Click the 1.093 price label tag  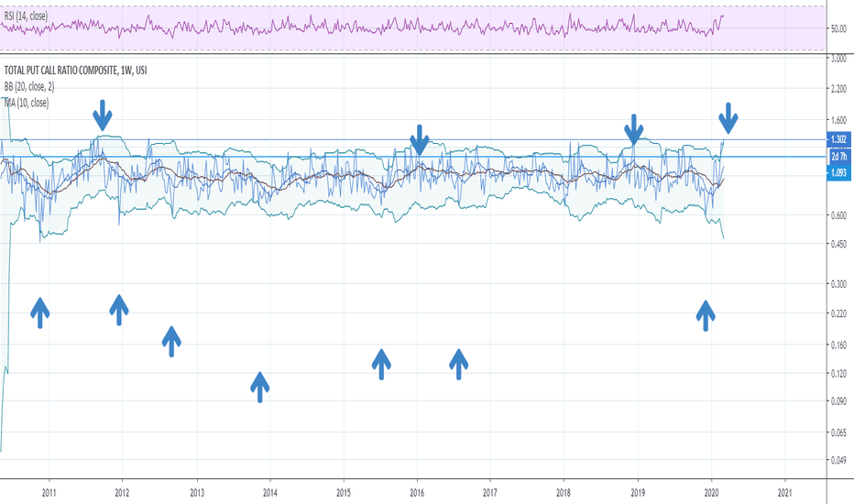coord(838,172)
